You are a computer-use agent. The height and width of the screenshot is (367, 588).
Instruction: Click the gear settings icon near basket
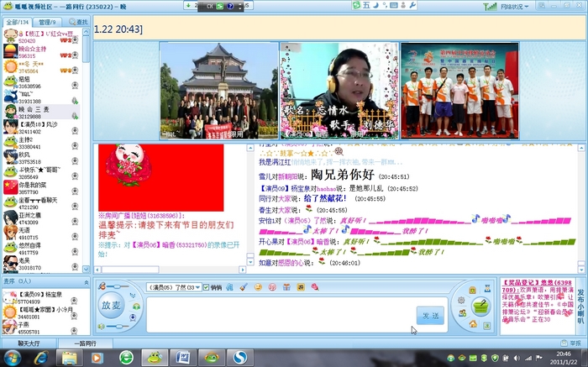[x=461, y=300]
